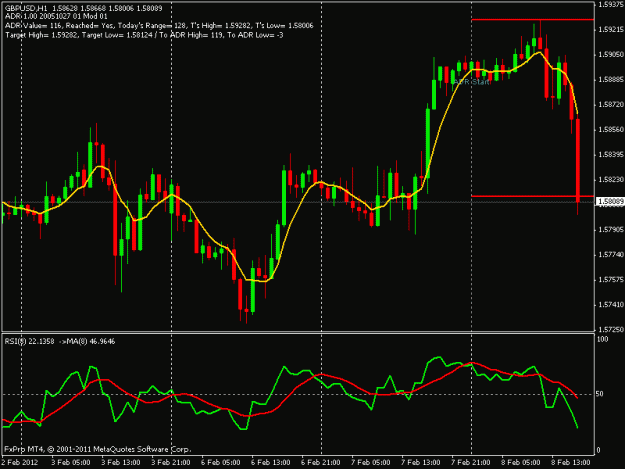Click the '3 Feb 05:00' time label
The width and height of the screenshot is (625, 469).
71,462
